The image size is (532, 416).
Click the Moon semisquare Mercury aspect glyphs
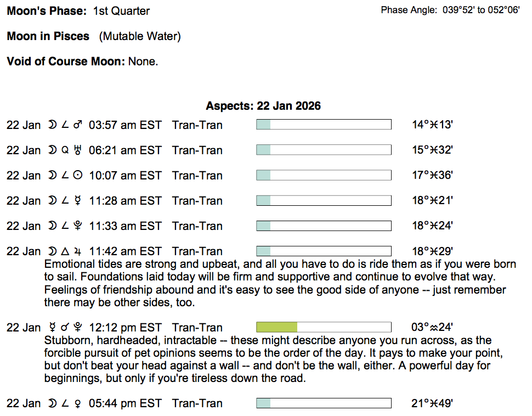[x=65, y=201]
